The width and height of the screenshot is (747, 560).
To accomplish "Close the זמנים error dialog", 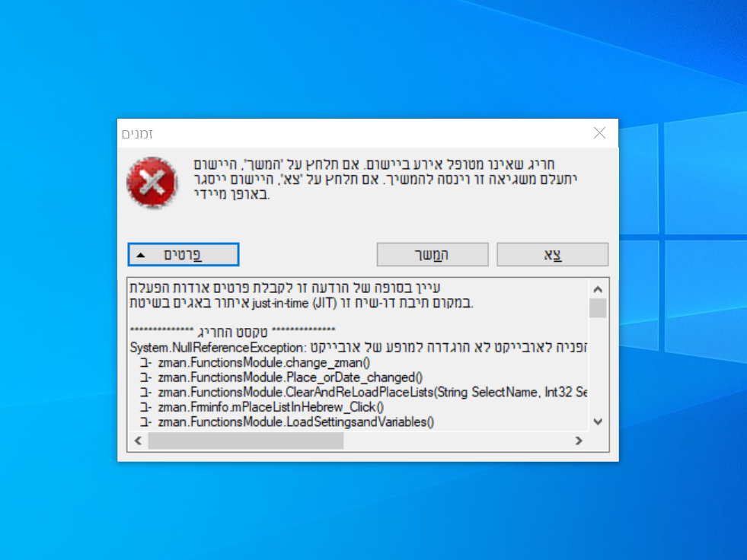I will pos(600,133).
